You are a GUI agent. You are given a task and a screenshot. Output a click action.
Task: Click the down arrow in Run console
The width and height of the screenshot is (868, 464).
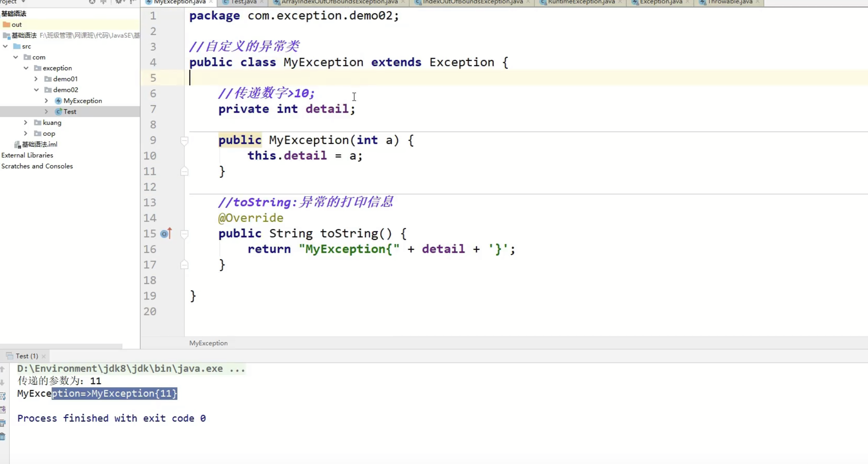[x=3, y=382]
